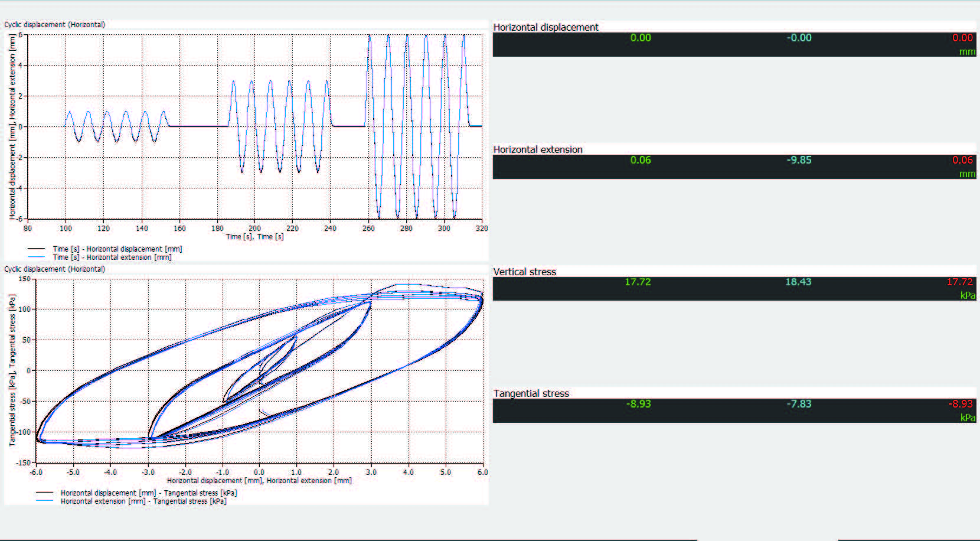Screen dimensions: 980x541
Task: Click magenta line swatch for Horizontal extension - Tangential stress
Action: 45,501
